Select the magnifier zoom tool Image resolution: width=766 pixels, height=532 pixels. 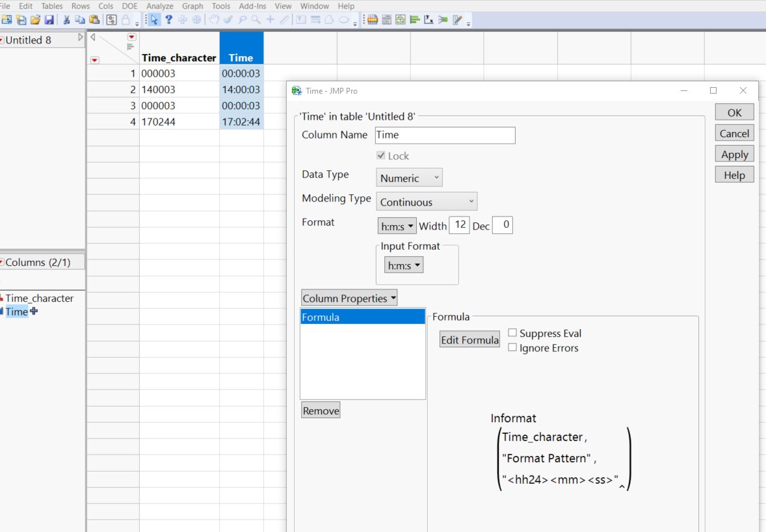[x=255, y=20]
